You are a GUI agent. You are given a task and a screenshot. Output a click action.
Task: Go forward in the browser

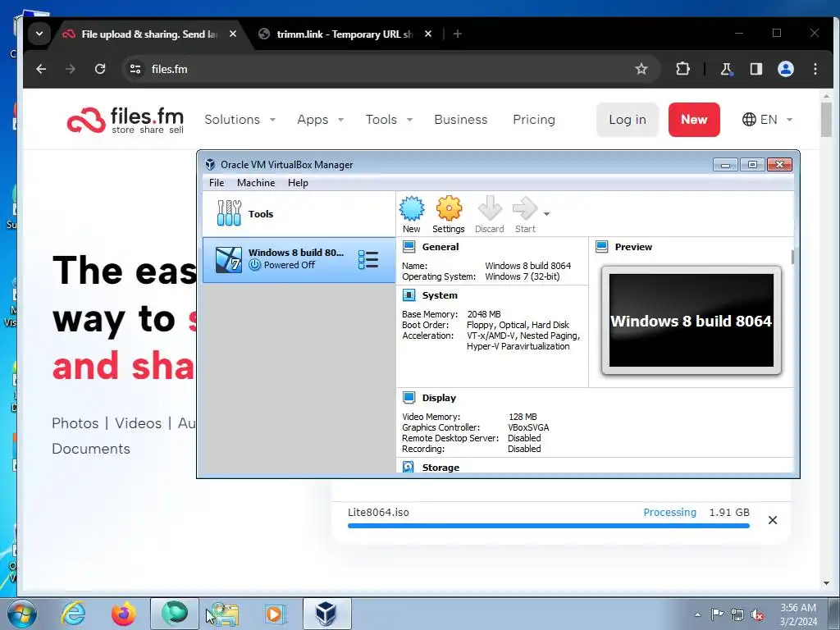pyautogui.click(x=71, y=69)
